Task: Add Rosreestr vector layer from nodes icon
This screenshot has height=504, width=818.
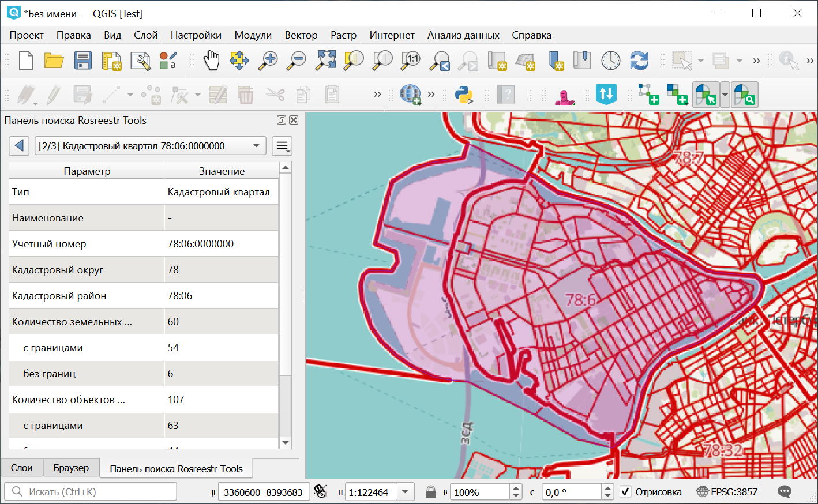Action: (x=648, y=95)
